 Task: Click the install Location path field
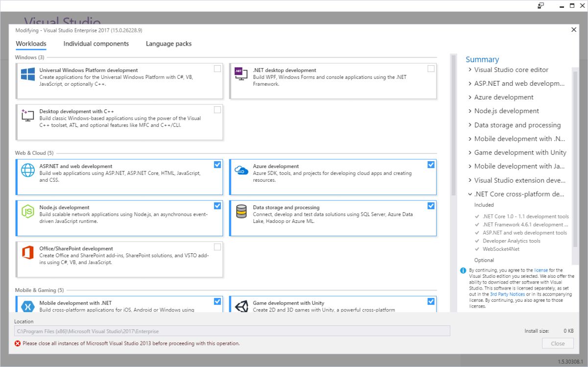tap(232, 331)
